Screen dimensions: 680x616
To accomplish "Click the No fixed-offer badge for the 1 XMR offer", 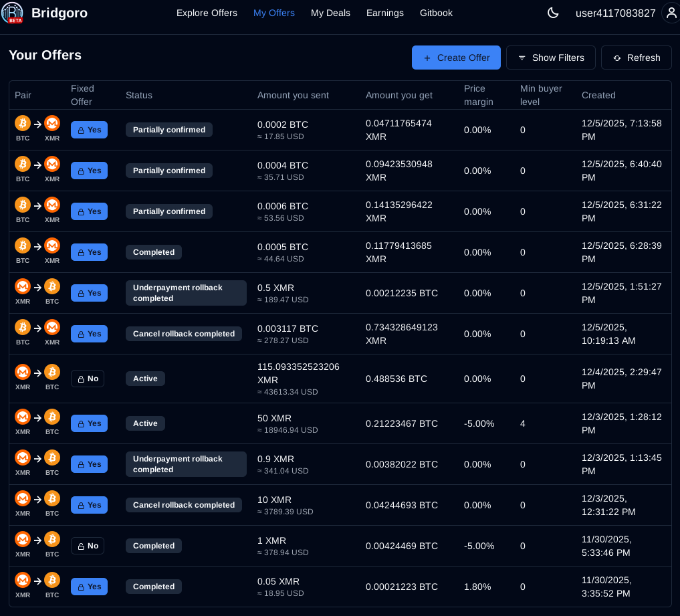I will coord(88,546).
